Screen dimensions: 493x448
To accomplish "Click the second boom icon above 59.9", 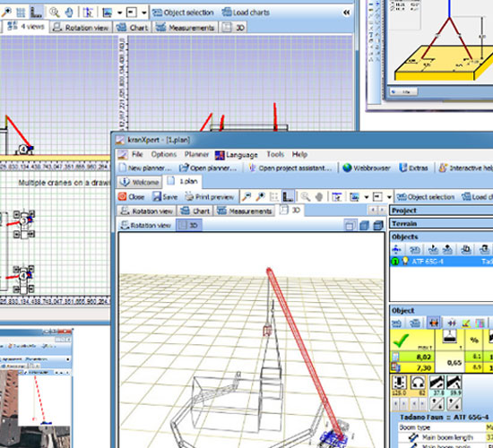I will 454,383.
